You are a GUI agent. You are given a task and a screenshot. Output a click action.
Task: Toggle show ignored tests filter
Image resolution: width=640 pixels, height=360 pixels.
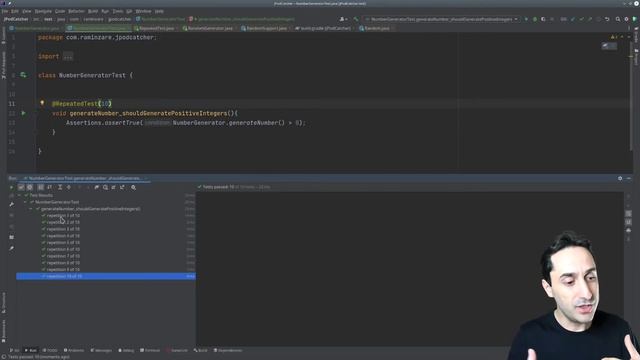click(x=30, y=187)
